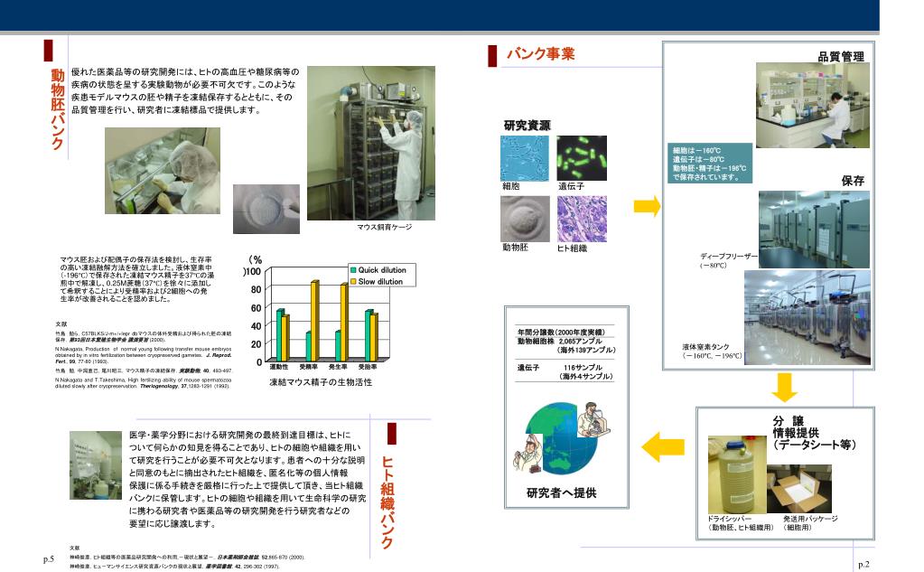Open the dry shipper container photo
This screenshot has height=572, width=924.
coord(737,474)
